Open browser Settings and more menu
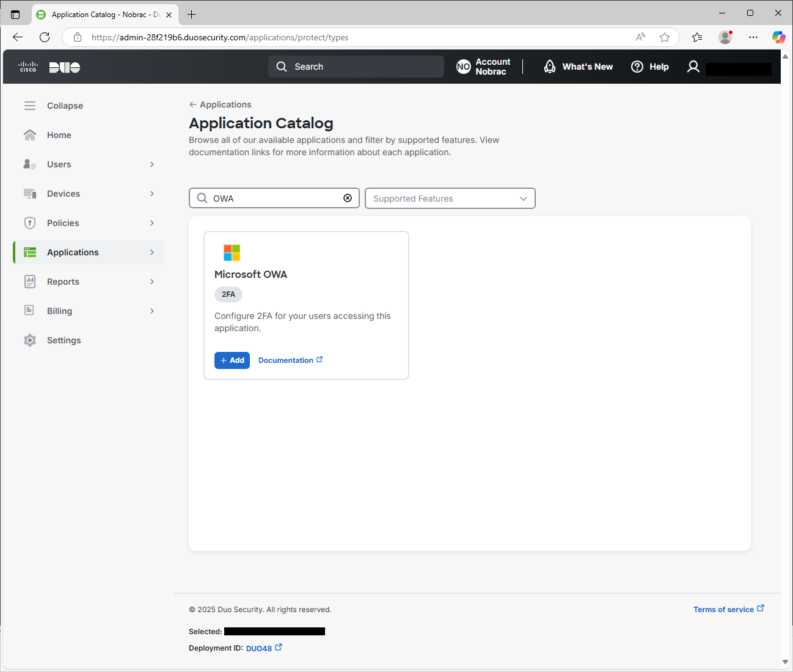This screenshot has height=672, width=793. point(753,37)
